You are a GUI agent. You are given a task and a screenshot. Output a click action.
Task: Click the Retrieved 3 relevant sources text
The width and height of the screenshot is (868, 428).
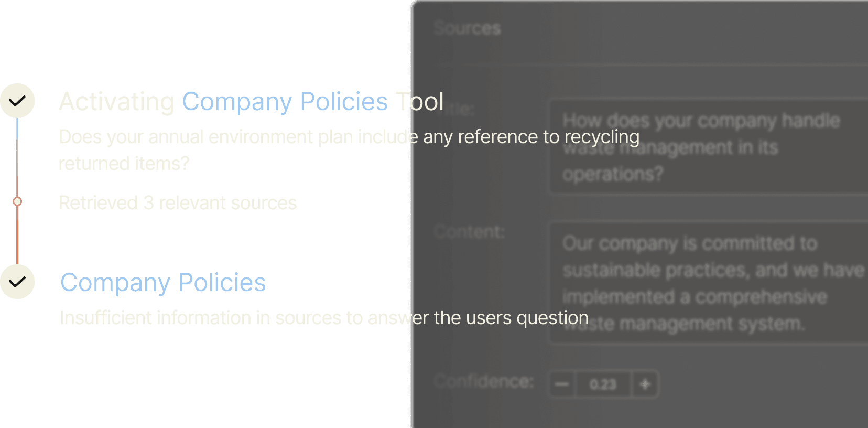(x=178, y=203)
